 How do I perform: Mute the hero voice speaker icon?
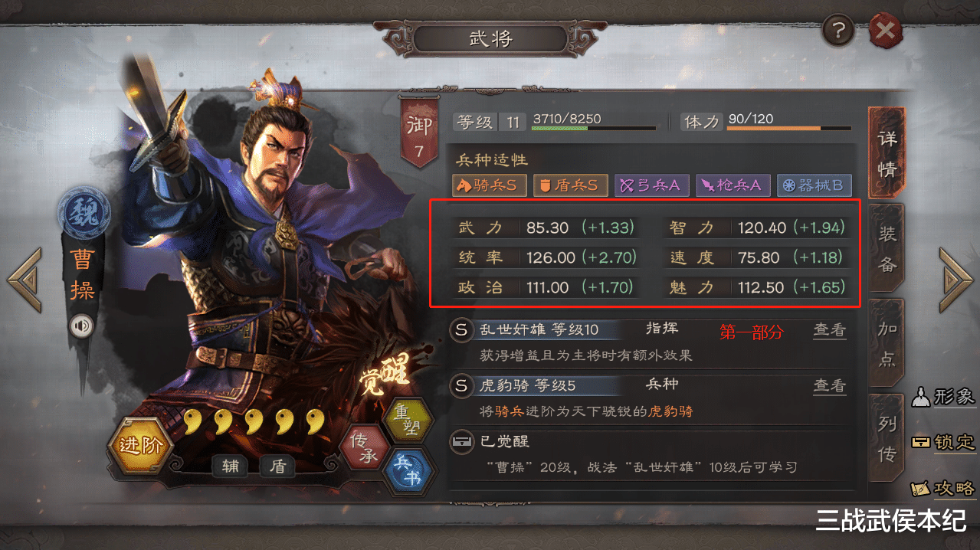81,326
